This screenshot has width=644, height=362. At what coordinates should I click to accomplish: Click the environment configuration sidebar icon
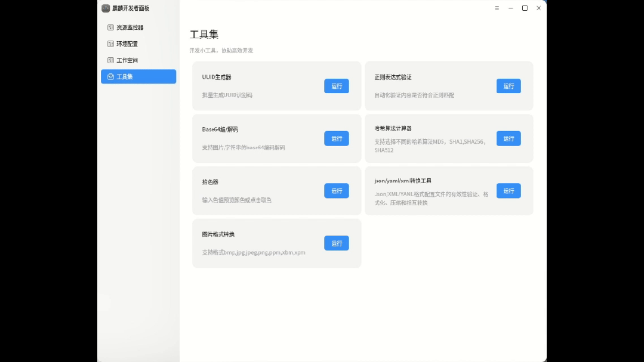(x=110, y=44)
